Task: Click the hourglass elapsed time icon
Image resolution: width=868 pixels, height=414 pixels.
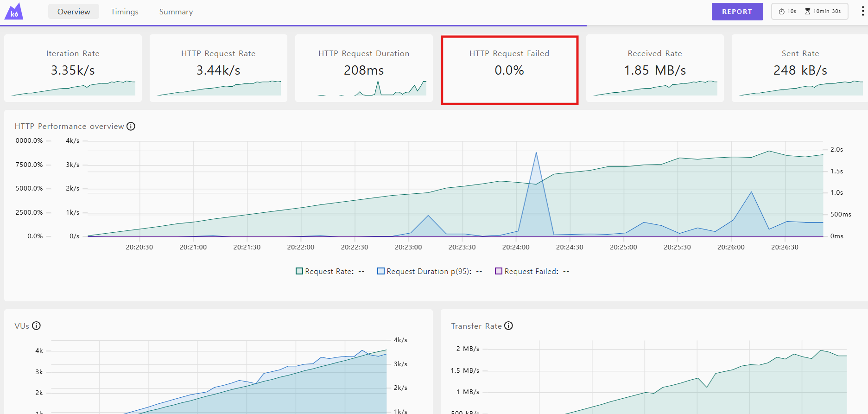Action: [807, 11]
